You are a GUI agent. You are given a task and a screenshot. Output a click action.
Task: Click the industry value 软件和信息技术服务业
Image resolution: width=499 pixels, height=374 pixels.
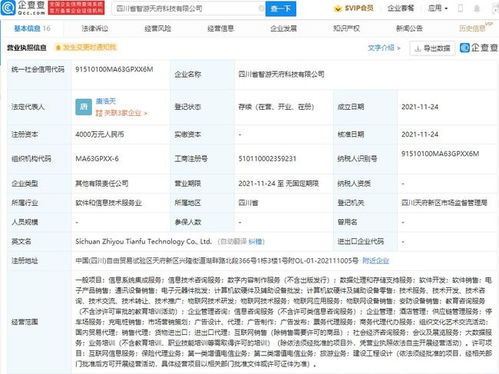108,203
